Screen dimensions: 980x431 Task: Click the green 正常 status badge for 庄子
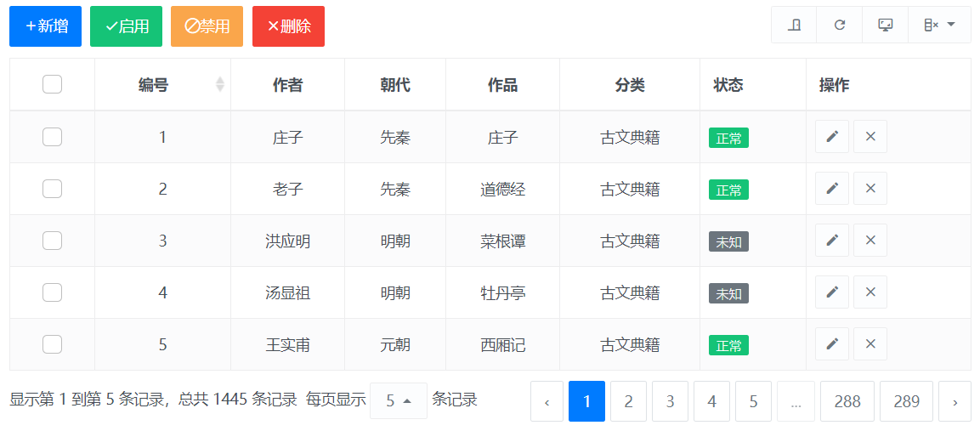728,138
